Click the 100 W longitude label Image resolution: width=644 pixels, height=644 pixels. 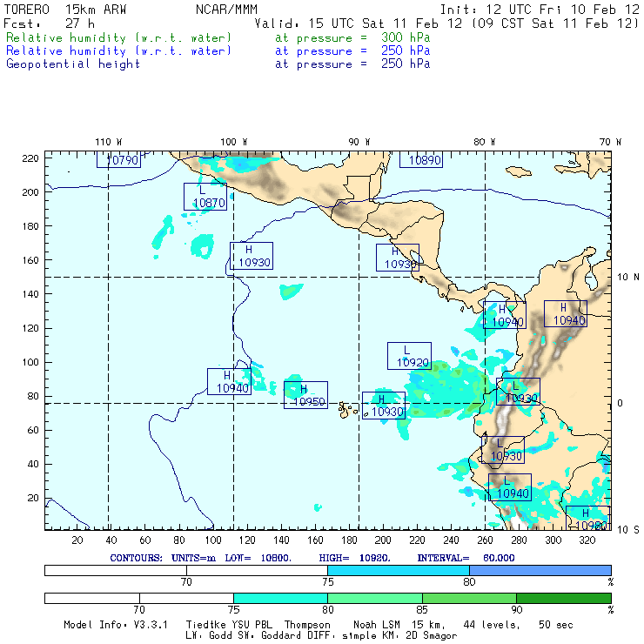click(x=233, y=142)
